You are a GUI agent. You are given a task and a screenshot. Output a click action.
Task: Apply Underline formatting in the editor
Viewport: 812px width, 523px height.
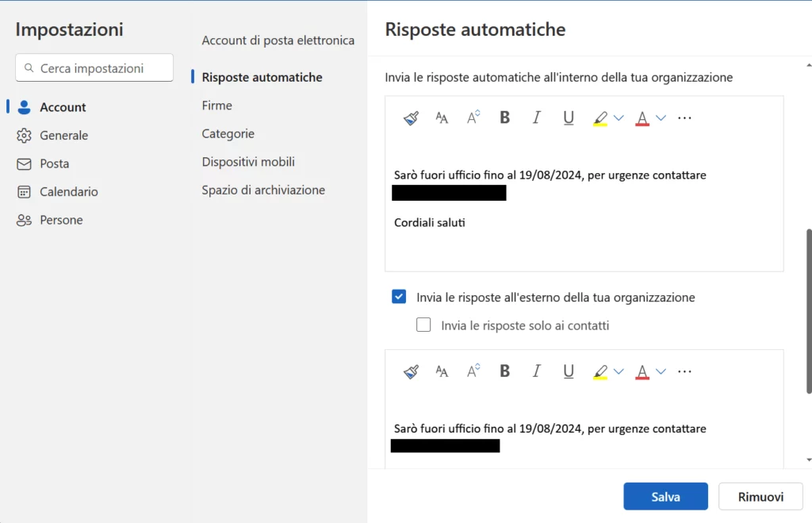click(569, 117)
